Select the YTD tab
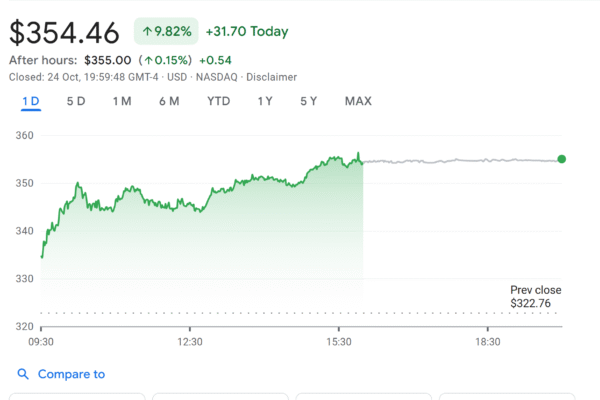The height and width of the screenshot is (400, 600). tap(218, 101)
